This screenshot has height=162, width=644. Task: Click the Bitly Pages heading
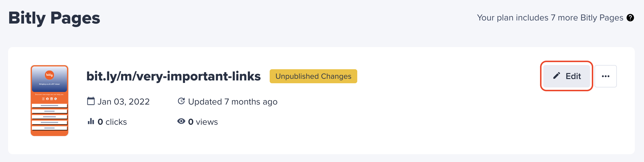click(x=54, y=18)
